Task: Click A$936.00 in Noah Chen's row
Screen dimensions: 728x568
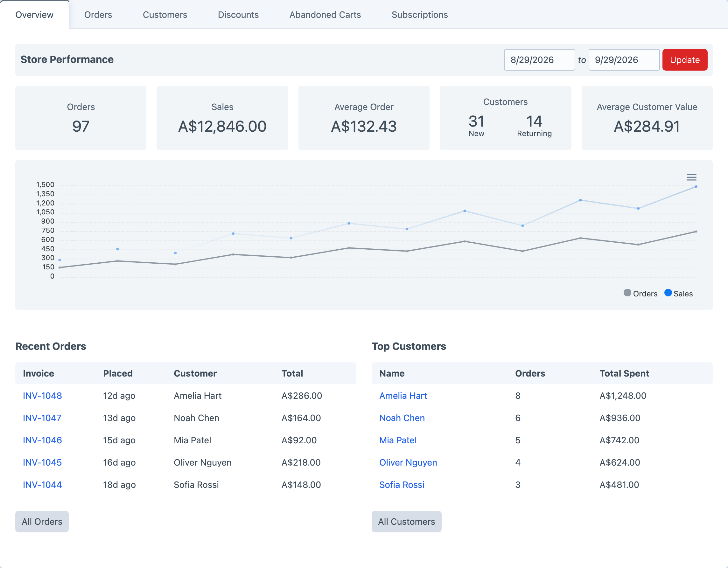Action: tap(620, 418)
